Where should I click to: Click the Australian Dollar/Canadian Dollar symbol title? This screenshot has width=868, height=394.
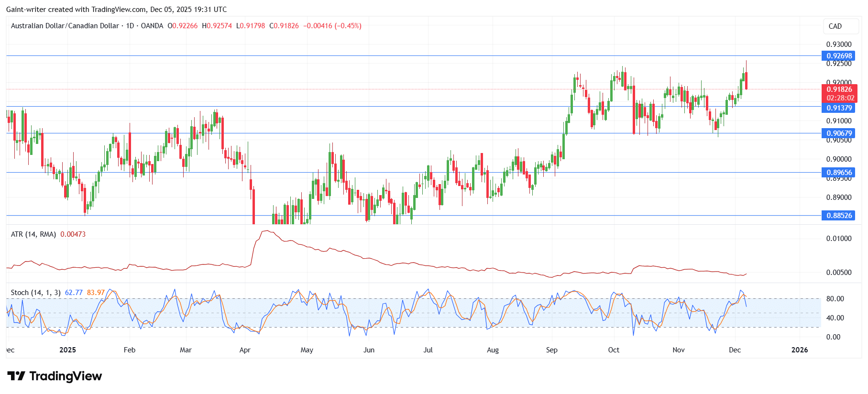65,26
